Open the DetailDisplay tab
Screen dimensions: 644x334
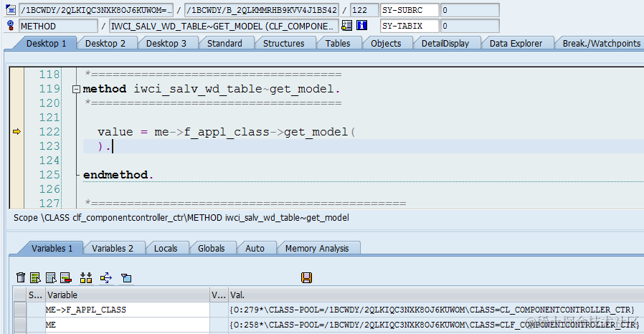pyautogui.click(x=445, y=44)
